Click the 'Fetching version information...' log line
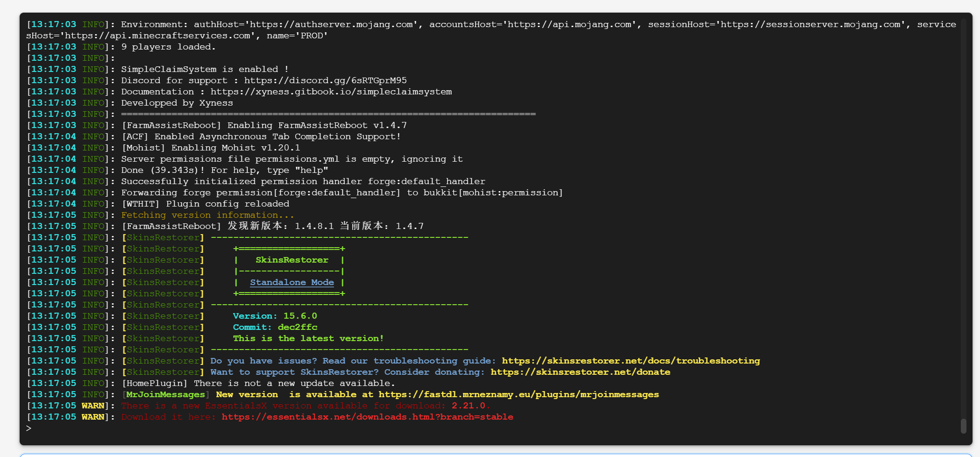Viewport: 980px width, 457px height. (x=207, y=215)
